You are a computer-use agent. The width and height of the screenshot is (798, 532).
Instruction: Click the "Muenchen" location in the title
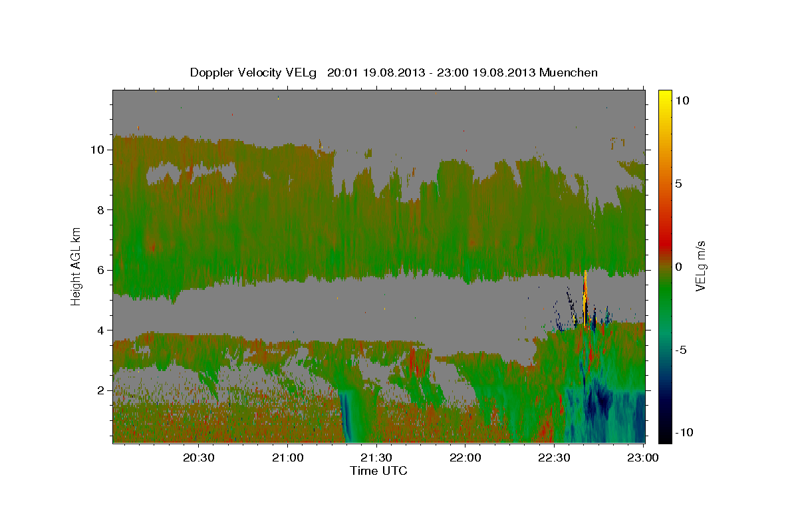coord(569,72)
